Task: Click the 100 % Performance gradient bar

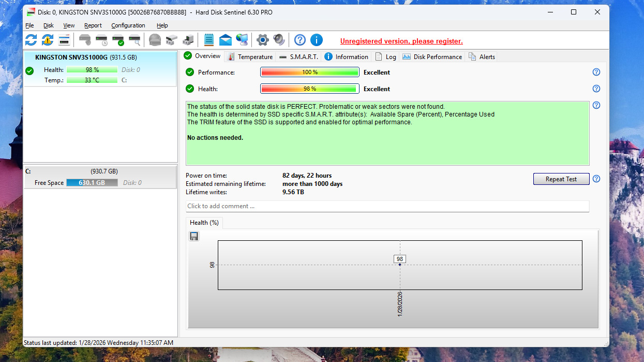Action: 310,73
